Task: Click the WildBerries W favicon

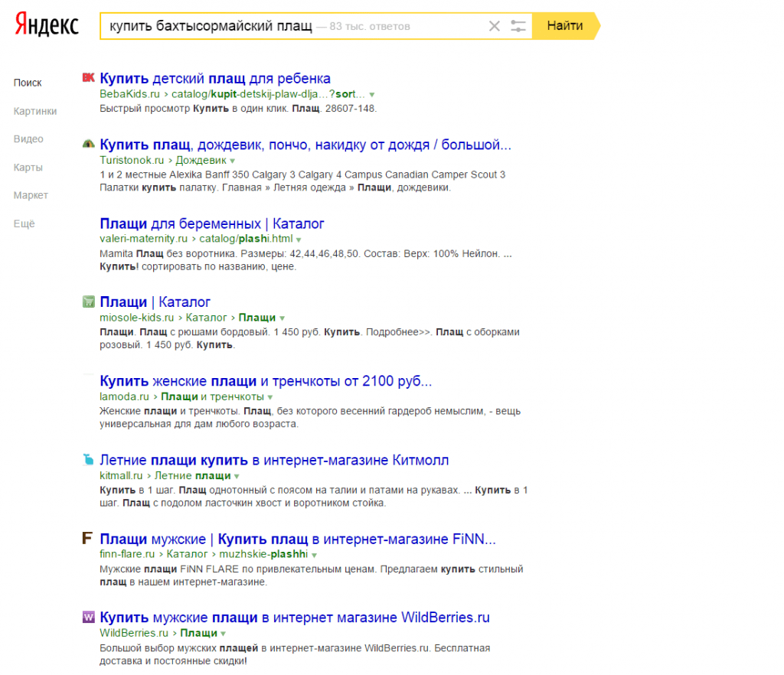Action: [x=89, y=617]
